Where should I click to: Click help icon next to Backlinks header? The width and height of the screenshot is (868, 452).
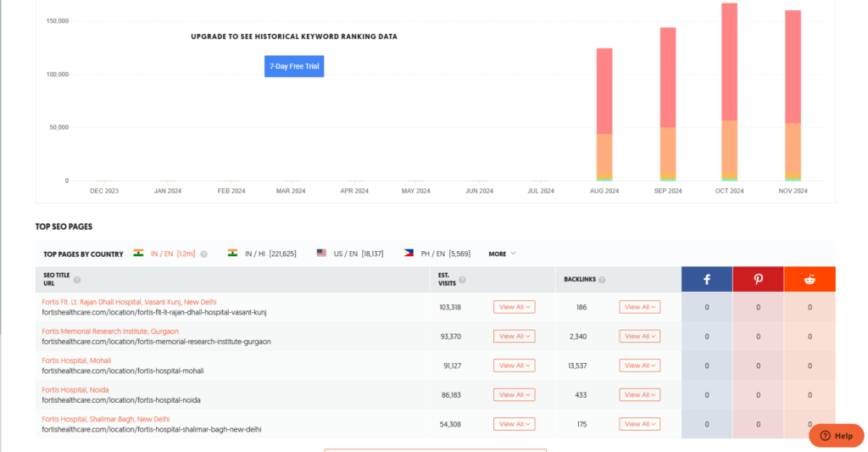(602, 280)
